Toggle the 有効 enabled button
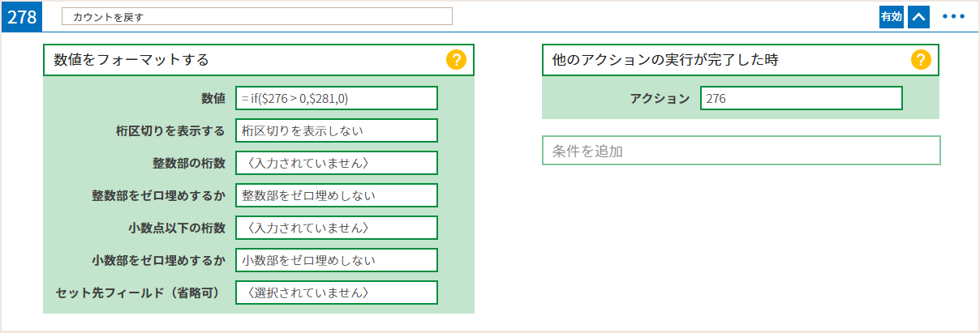Viewport: 980px width, 333px height. pos(892,17)
